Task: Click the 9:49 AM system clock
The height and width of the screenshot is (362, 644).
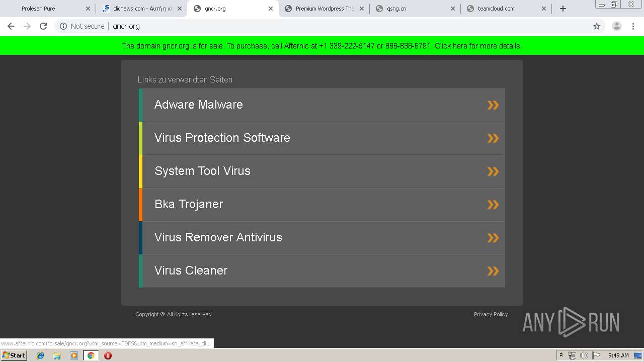Action: coord(618,355)
